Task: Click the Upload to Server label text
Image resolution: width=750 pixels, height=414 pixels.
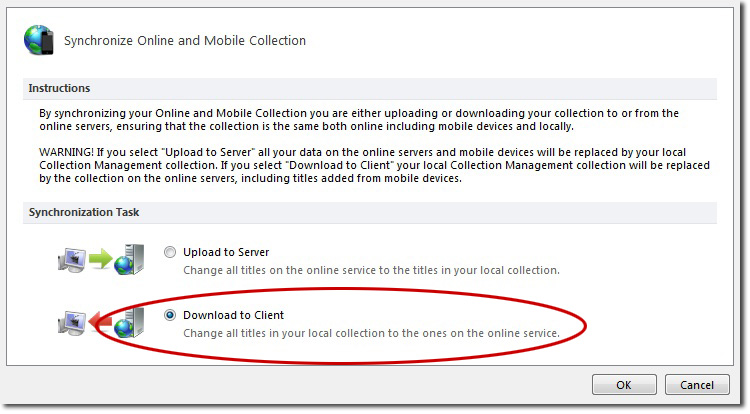Action: pyautogui.click(x=226, y=252)
